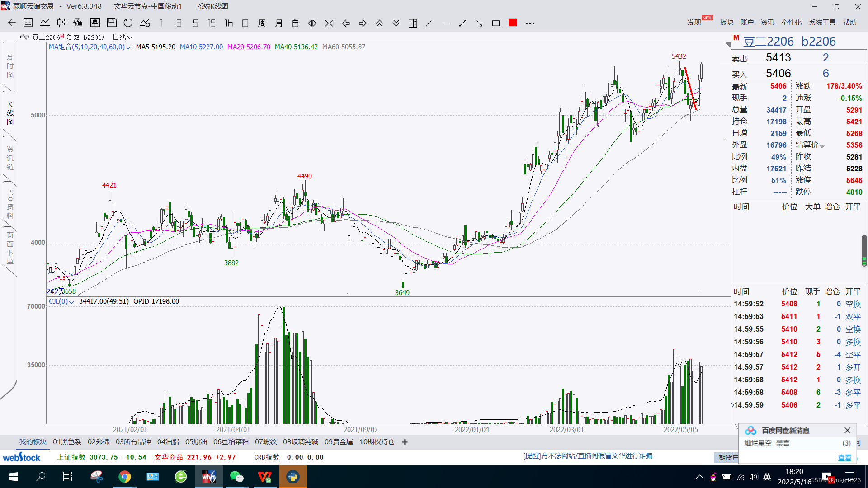Select the 06豆粕菜粕 bottom tab
868x488 pixels.
[231, 442]
